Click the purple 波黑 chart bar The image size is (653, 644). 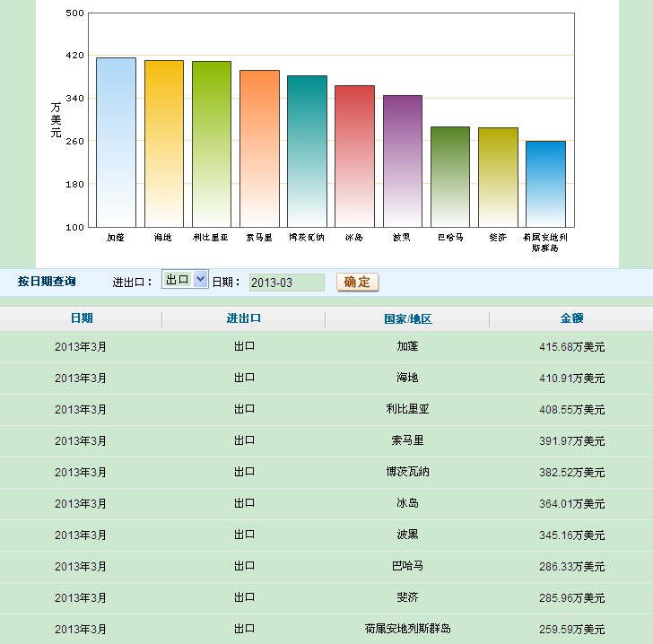coord(402,161)
